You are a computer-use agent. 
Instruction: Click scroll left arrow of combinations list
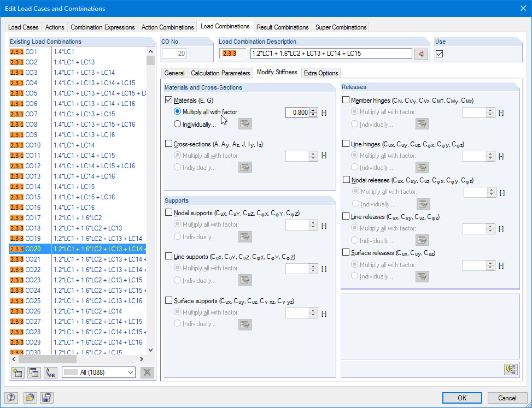[x=14, y=359]
